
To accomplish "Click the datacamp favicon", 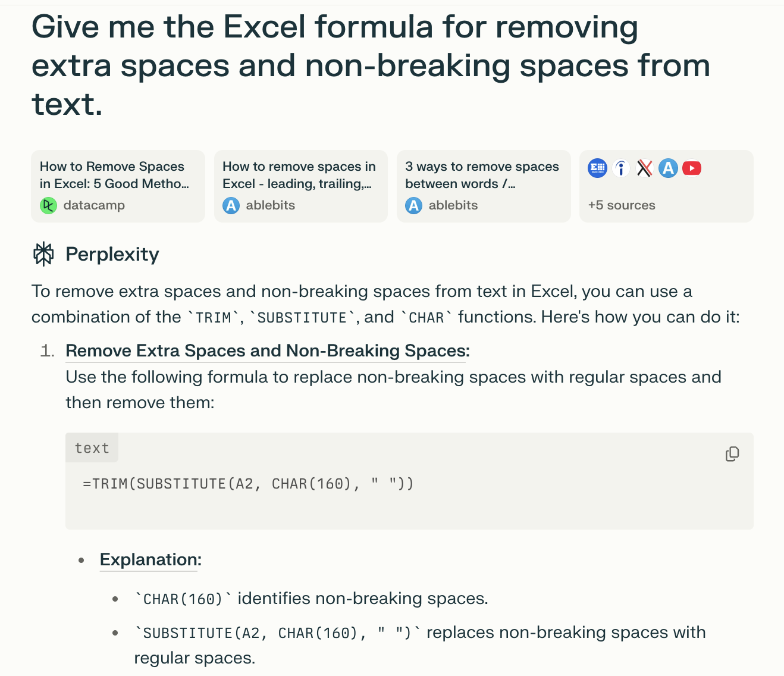I will coord(48,205).
